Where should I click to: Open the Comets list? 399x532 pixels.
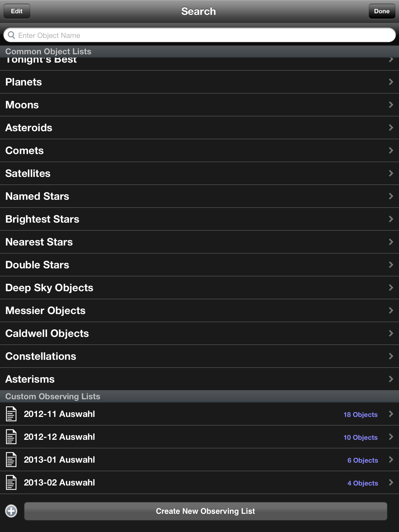point(25,151)
